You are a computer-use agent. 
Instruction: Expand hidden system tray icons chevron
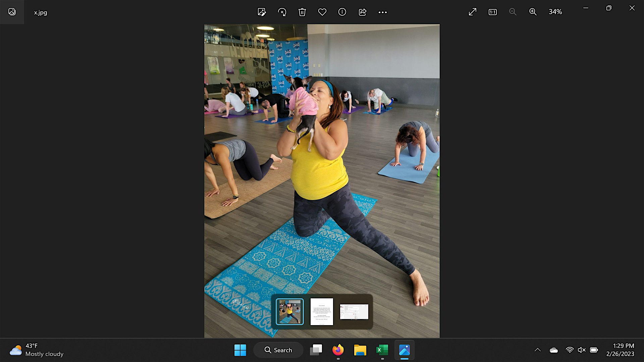[x=537, y=350]
